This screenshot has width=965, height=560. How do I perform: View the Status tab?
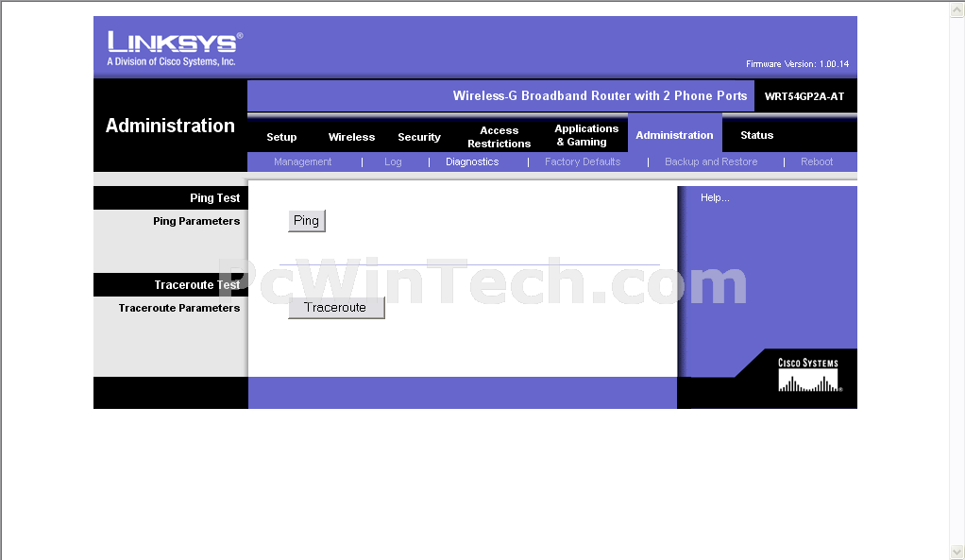tap(756, 135)
